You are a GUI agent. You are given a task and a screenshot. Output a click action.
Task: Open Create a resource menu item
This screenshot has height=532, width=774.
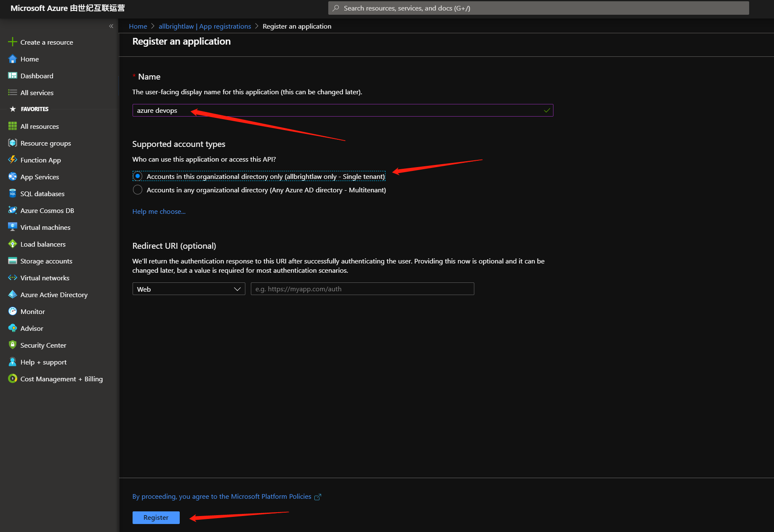tap(47, 42)
